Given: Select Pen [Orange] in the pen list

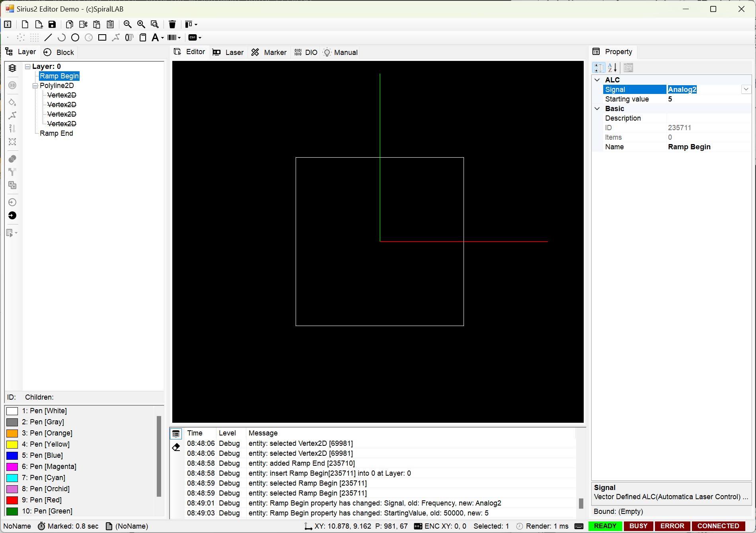Looking at the screenshot, I should pos(47,433).
